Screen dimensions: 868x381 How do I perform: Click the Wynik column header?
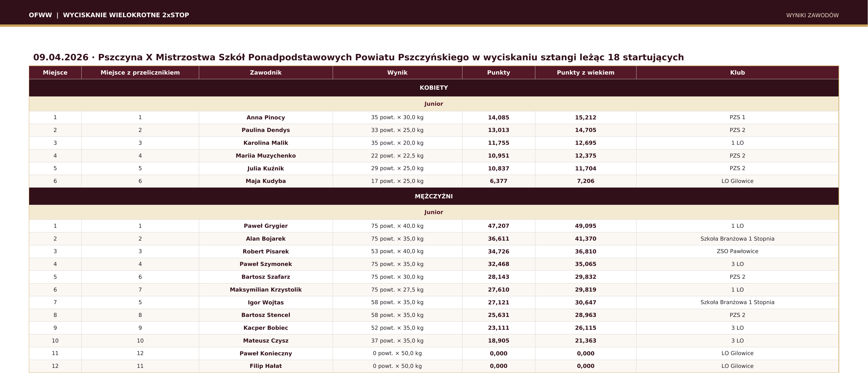point(397,73)
